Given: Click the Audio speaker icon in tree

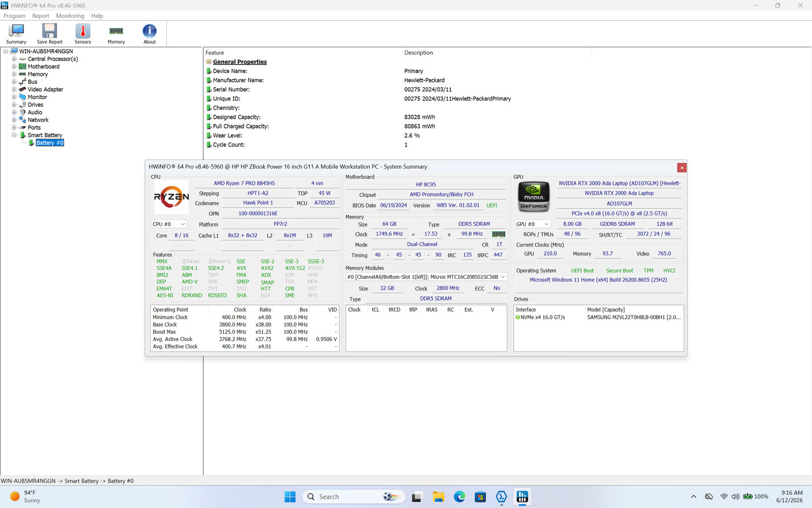Looking at the screenshot, I should point(22,112).
